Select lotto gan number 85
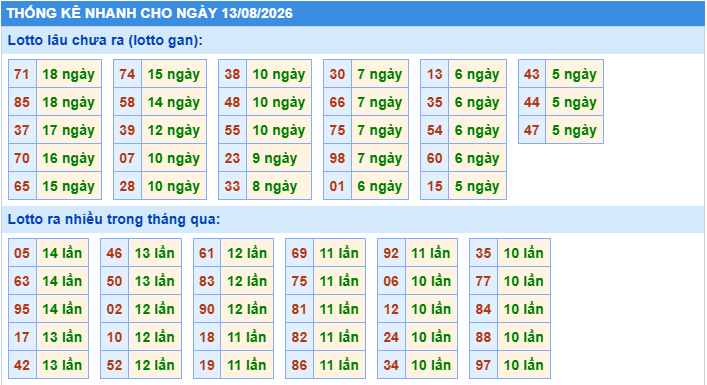Image resolution: width=707 pixels, height=385 pixels. point(22,102)
